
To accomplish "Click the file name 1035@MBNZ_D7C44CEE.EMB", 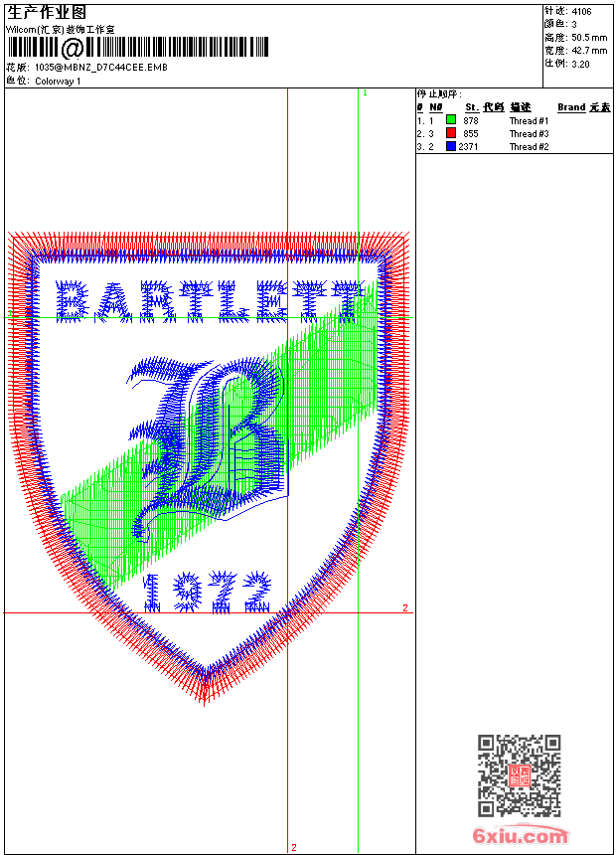I will click(x=101, y=67).
